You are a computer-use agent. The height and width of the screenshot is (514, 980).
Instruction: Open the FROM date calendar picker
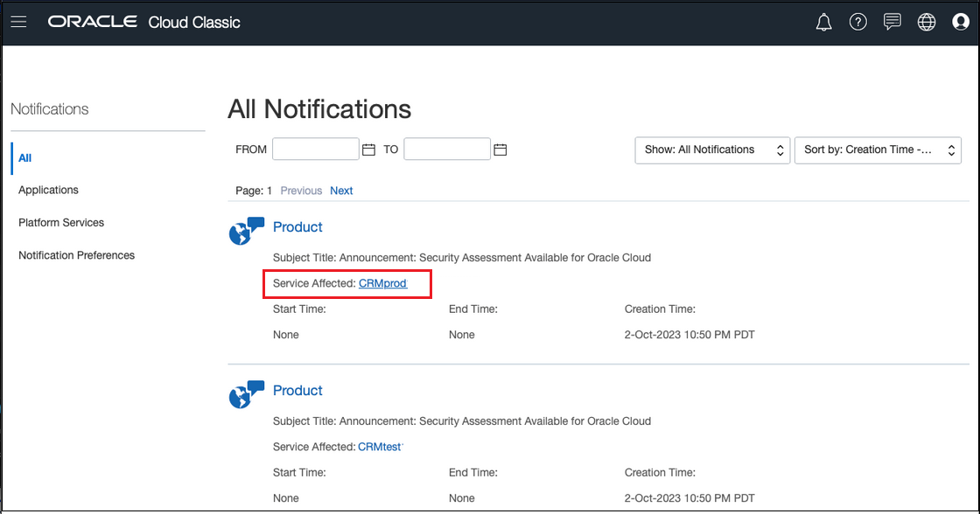tap(369, 149)
